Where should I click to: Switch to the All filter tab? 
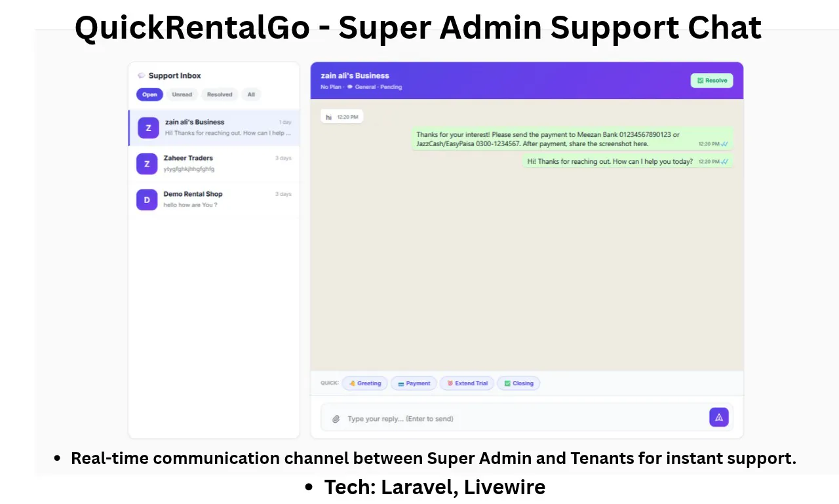251,94
